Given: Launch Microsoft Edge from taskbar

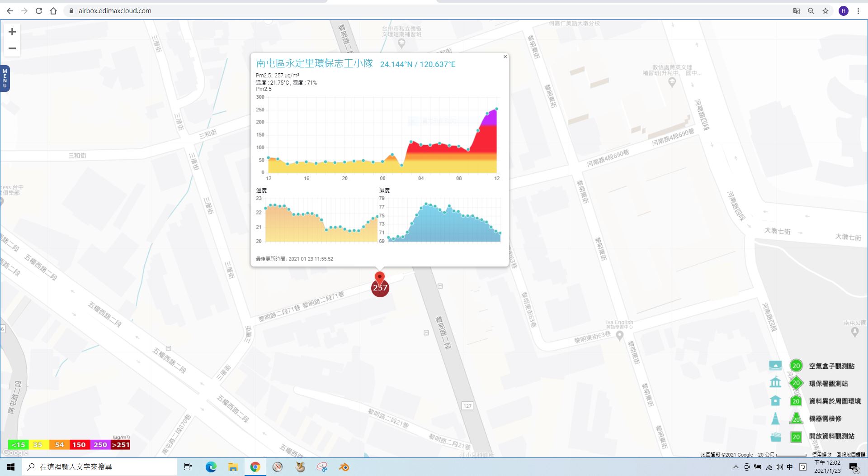Looking at the screenshot, I should [x=211, y=467].
